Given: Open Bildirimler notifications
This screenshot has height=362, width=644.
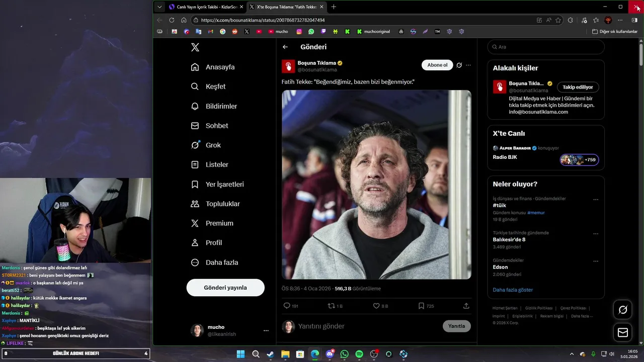Looking at the screenshot, I should [x=214, y=106].
